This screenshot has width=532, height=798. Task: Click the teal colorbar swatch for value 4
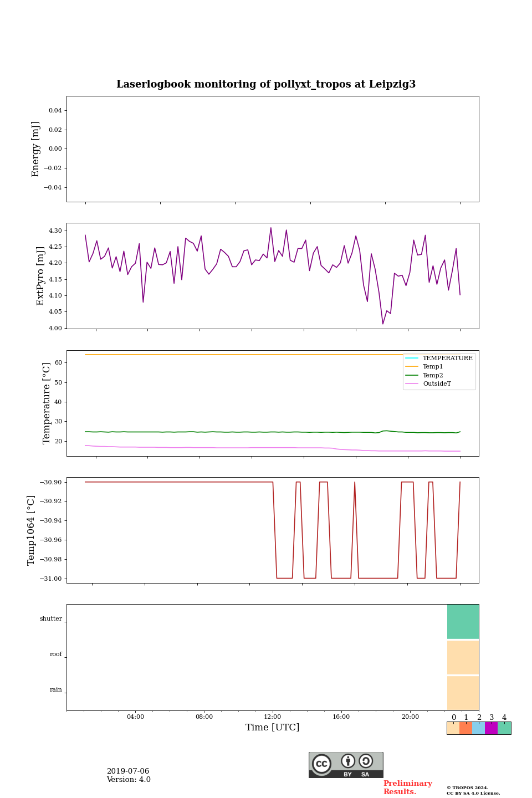click(x=504, y=728)
